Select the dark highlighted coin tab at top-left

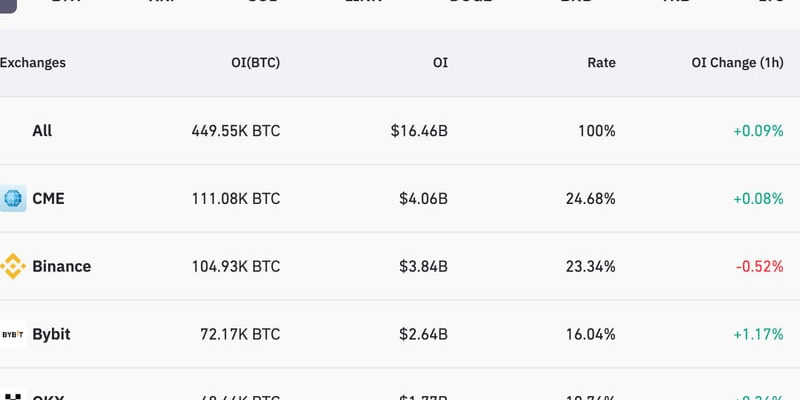[8, 7]
